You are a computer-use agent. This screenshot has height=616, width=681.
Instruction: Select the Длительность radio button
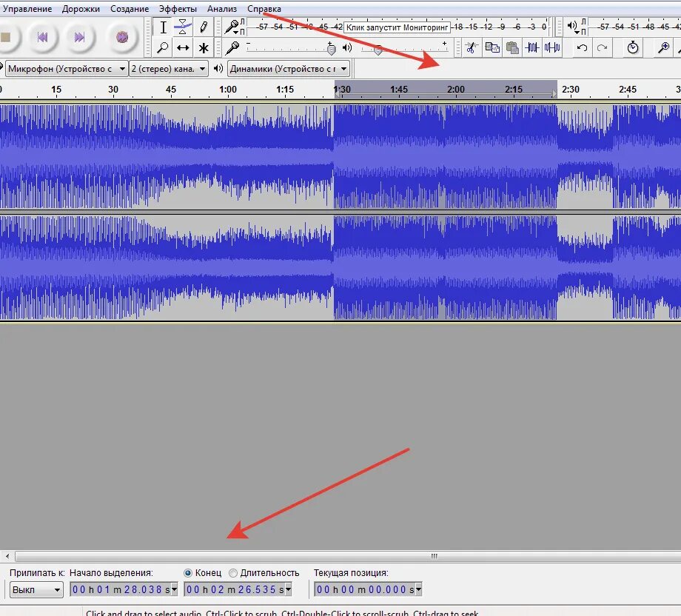coord(233,573)
